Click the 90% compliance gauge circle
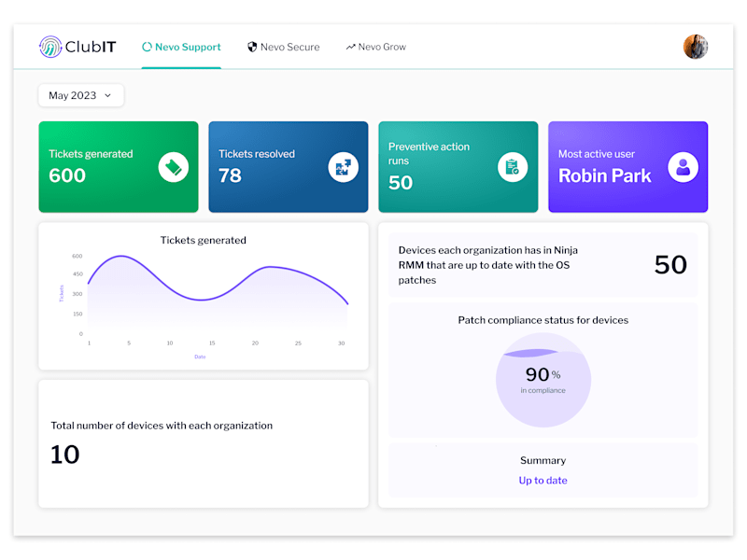Viewport: 747px width, 560px height. [x=543, y=380]
